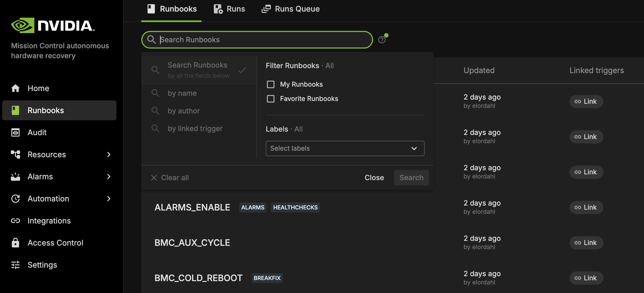Screen dimensions: 644x293
Task: Open the BMC_AUX_CYCLE runbook
Action: point(192,243)
